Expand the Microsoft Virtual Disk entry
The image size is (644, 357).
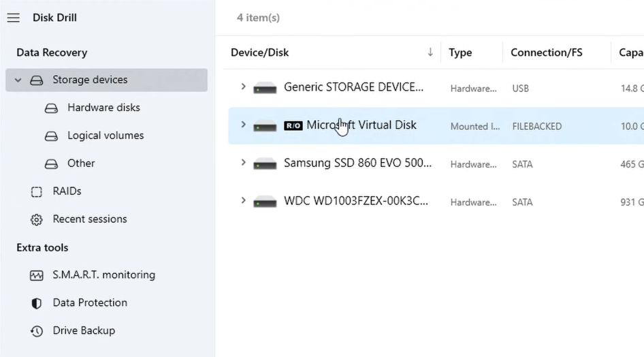coord(243,125)
